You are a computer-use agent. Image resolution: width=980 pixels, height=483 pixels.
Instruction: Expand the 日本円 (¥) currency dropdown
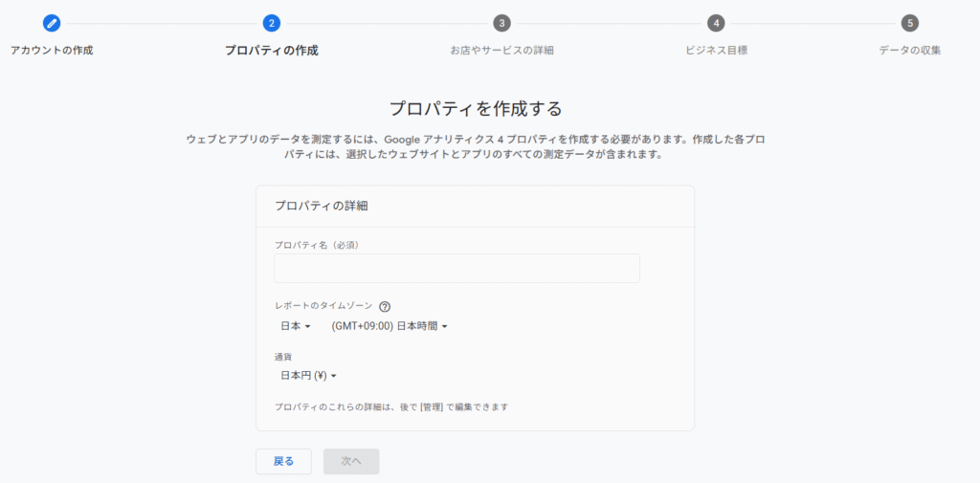click(308, 376)
